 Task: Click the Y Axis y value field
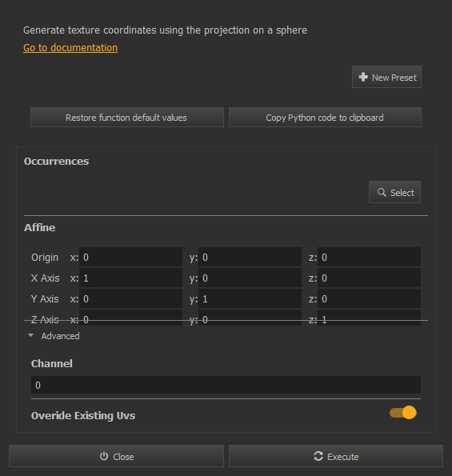coord(250,298)
